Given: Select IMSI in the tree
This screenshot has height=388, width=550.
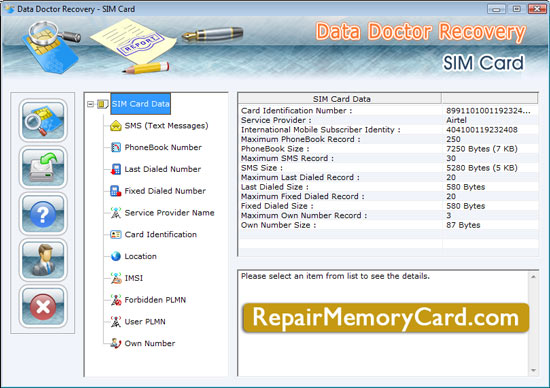Looking at the screenshot, I should 134,278.
